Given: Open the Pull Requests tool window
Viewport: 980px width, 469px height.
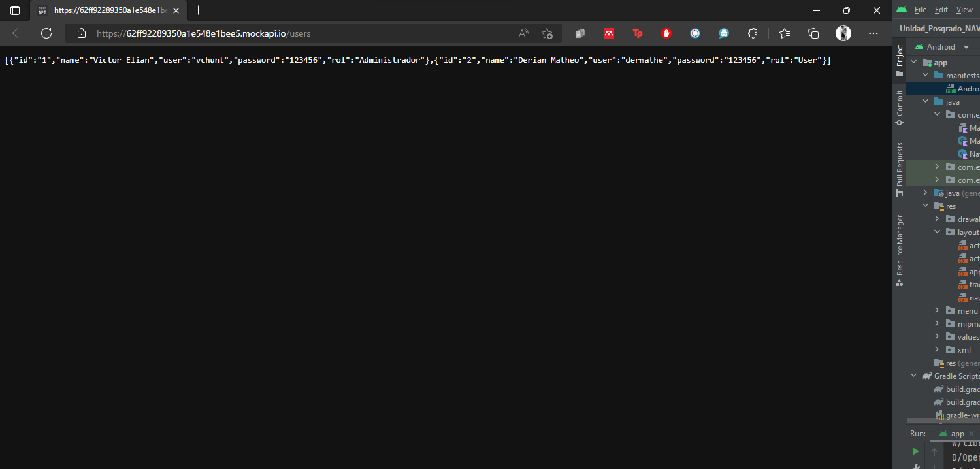Looking at the screenshot, I should tap(899, 163).
